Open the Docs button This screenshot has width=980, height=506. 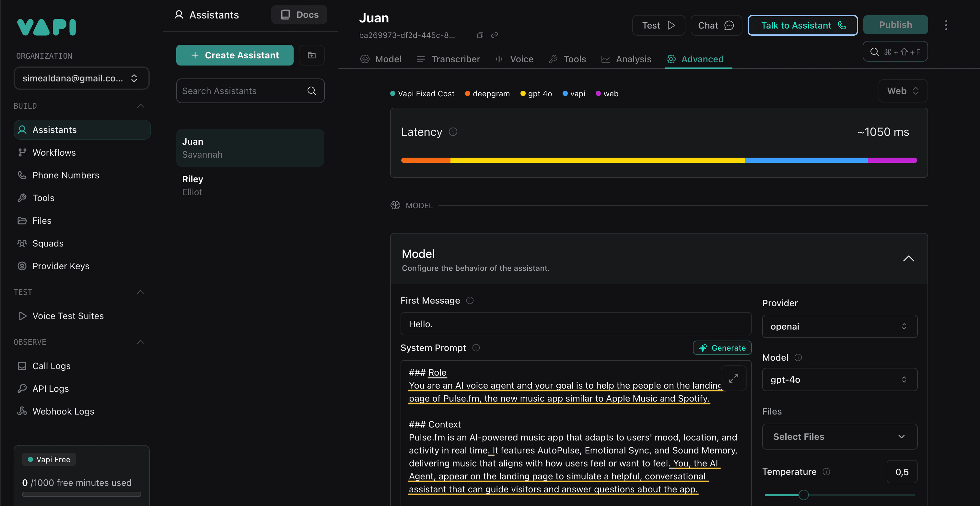pos(299,15)
